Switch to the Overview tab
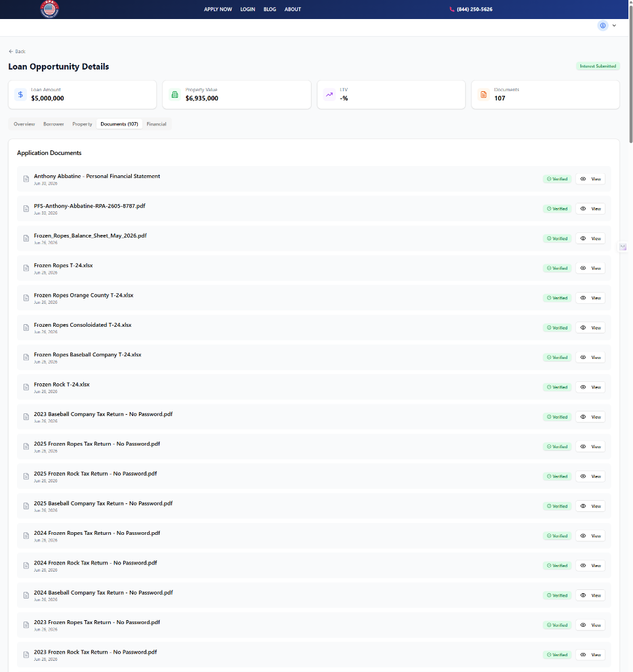The height and width of the screenshot is (672, 633). 24,124
